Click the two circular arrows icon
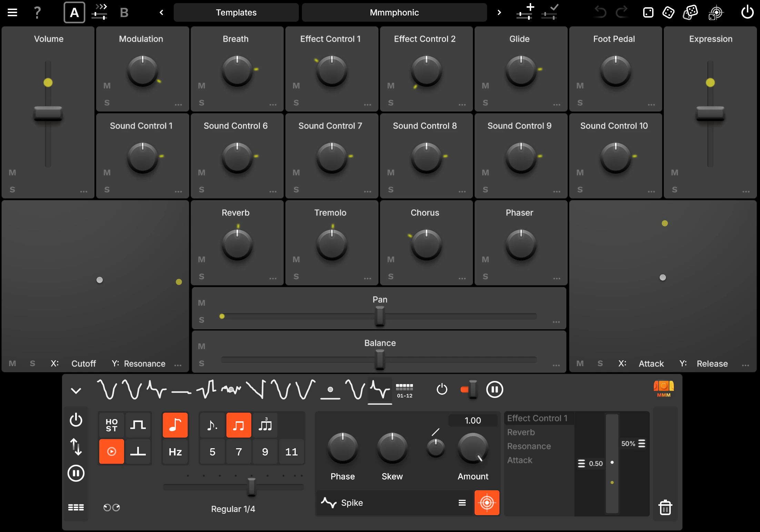This screenshot has height=532, width=760. (112, 508)
